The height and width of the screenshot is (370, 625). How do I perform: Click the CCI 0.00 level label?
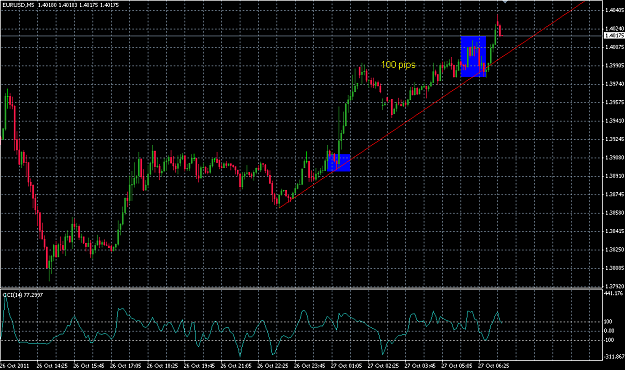click(x=609, y=331)
